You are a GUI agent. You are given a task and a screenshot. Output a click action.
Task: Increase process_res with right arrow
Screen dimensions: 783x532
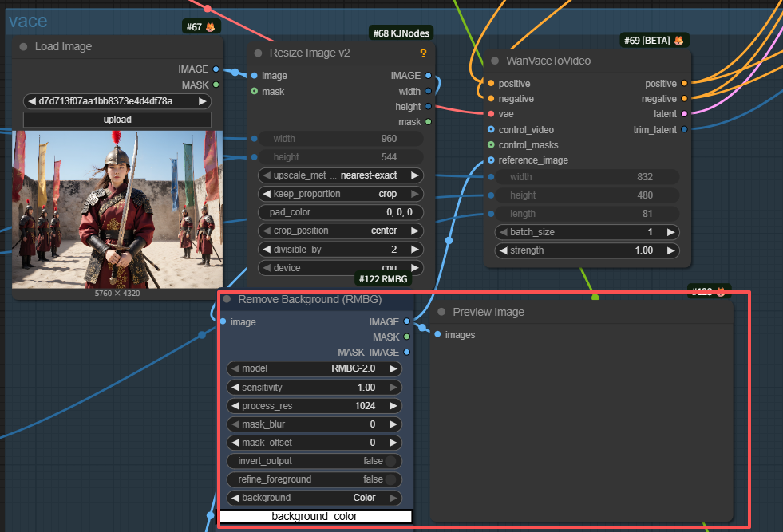[393, 406]
